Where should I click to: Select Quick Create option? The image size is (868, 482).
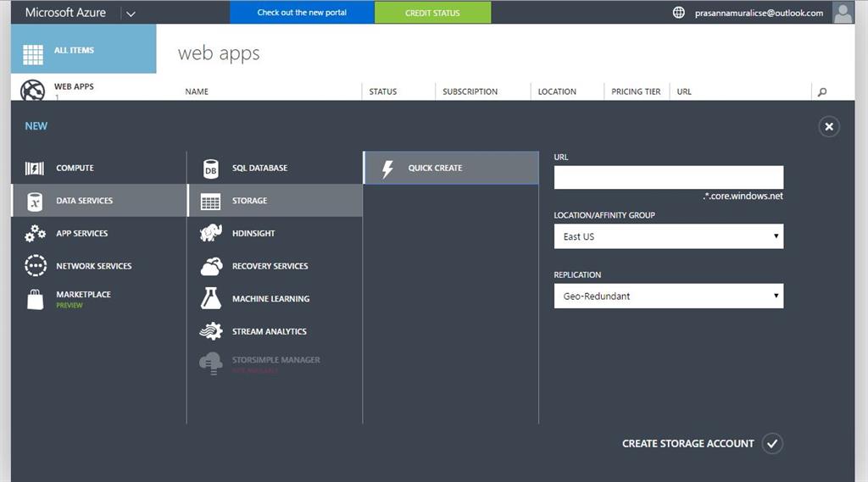tap(451, 168)
